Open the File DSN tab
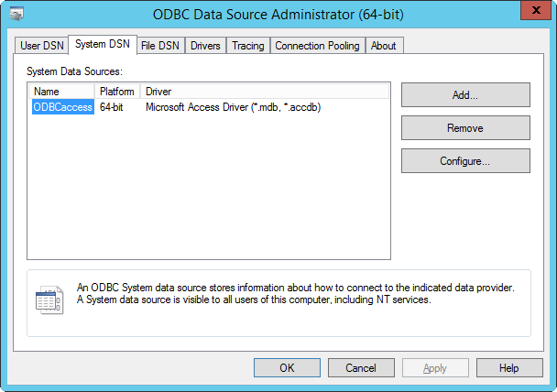Viewport: 557px width, 392px height. click(160, 46)
